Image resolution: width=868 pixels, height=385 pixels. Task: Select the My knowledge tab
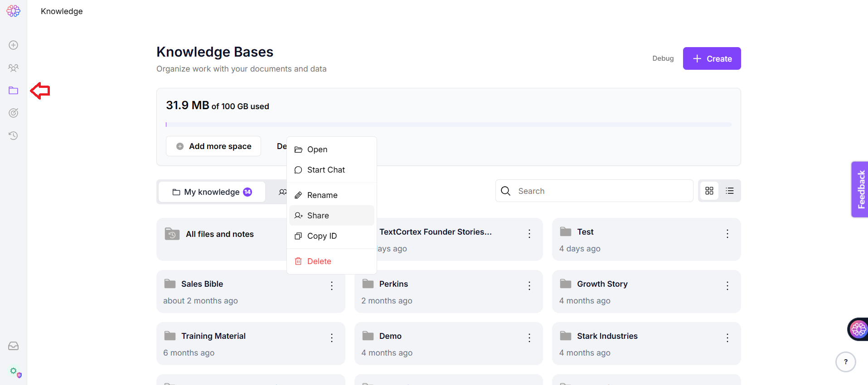pos(212,192)
